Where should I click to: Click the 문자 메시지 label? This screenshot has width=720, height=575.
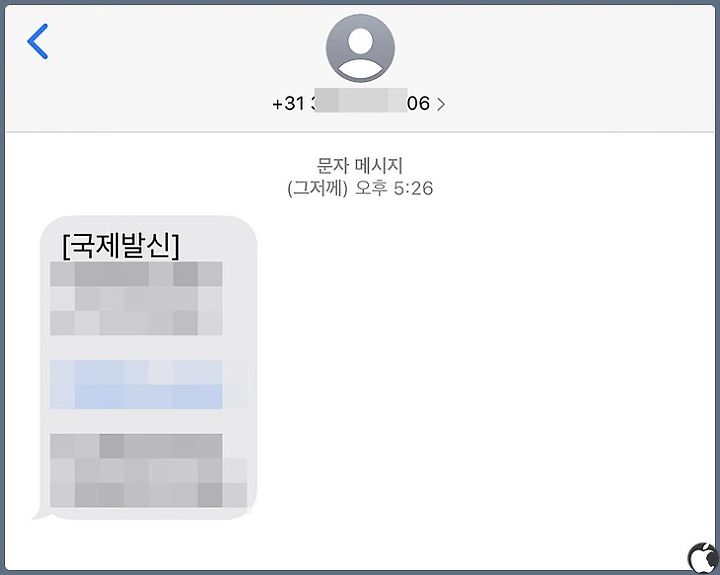pyautogui.click(x=360, y=165)
